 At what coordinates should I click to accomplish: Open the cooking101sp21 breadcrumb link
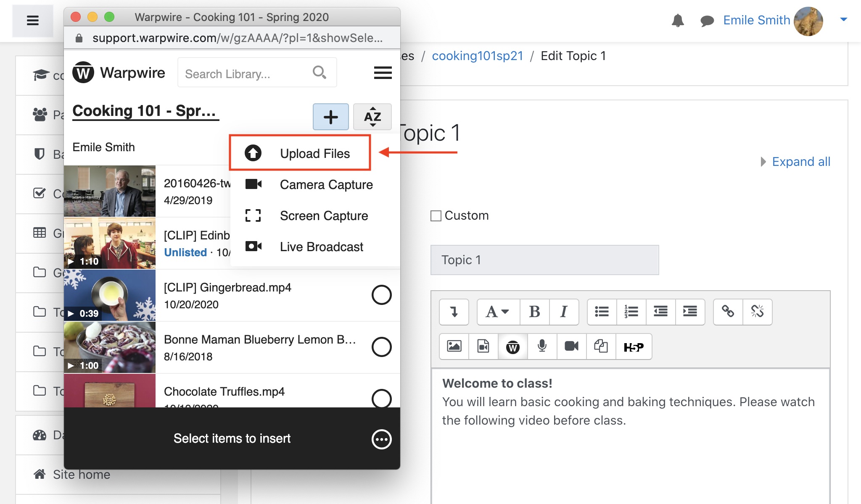(478, 56)
